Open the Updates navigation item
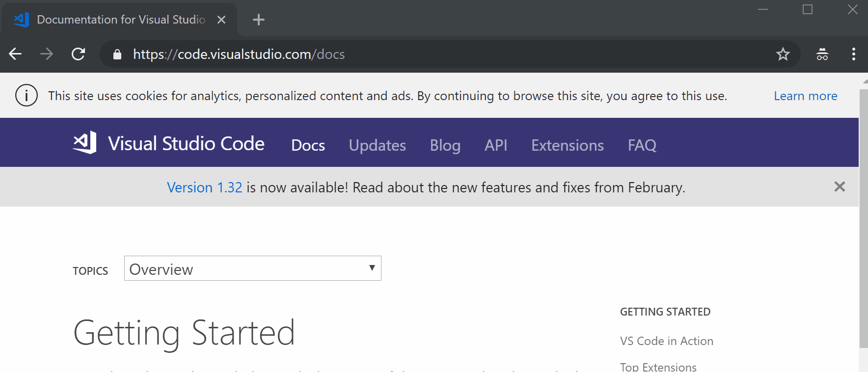The height and width of the screenshot is (372, 868). (378, 145)
